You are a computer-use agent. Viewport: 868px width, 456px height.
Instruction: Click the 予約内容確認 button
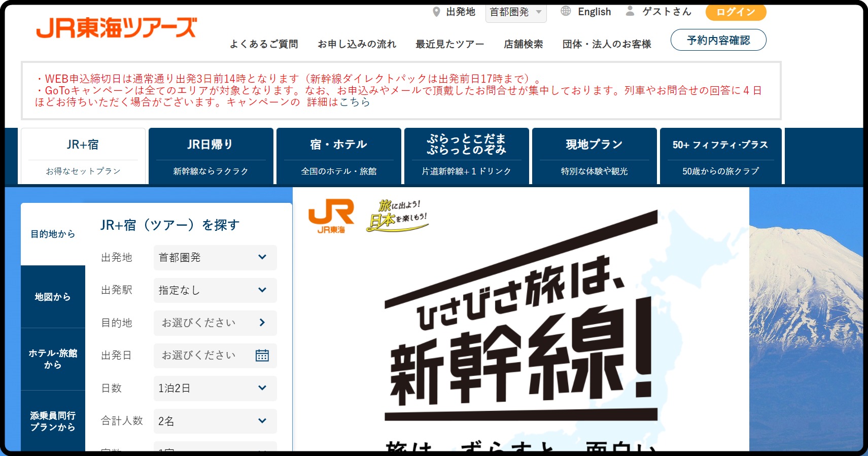718,40
